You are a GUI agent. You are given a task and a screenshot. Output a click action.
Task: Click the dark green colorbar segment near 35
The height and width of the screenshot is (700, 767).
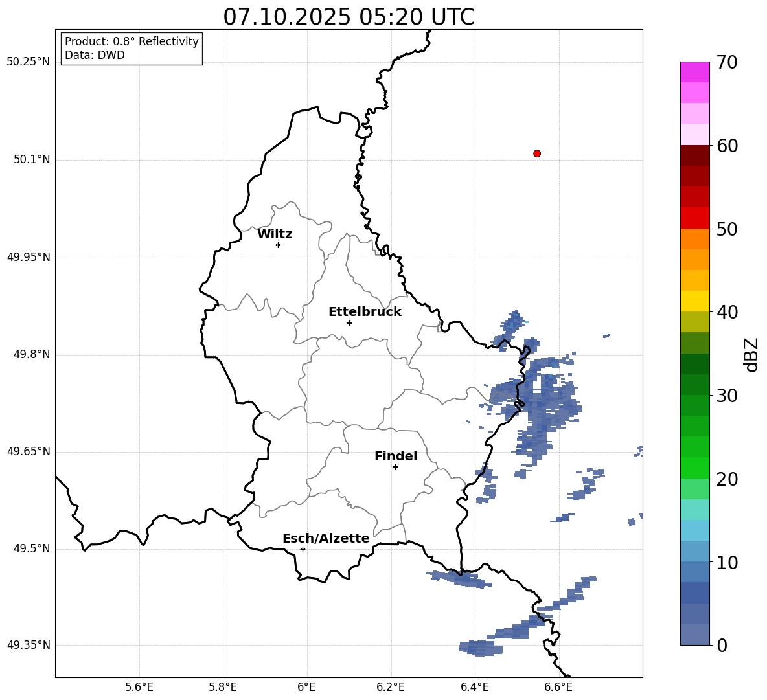pos(694,364)
